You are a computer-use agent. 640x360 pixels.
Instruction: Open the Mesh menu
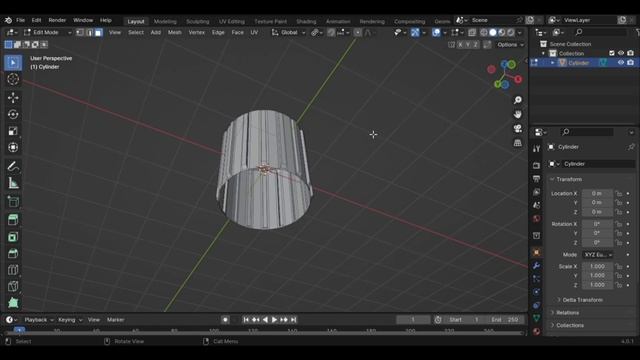click(x=175, y=32)
